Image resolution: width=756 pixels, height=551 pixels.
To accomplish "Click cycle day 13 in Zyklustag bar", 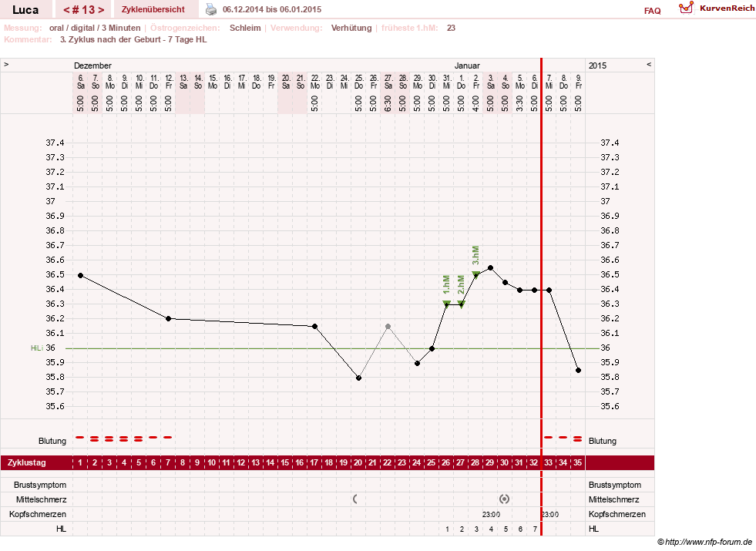I will pos(256,462).
